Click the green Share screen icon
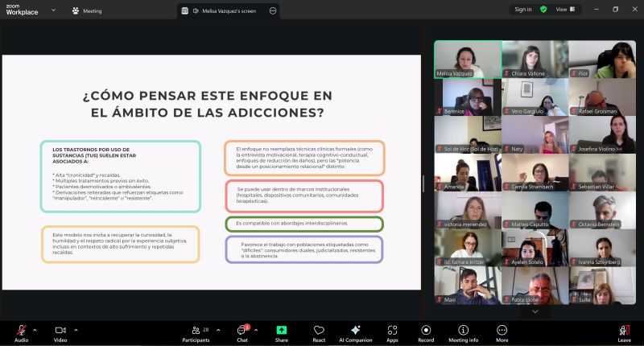 282,331
